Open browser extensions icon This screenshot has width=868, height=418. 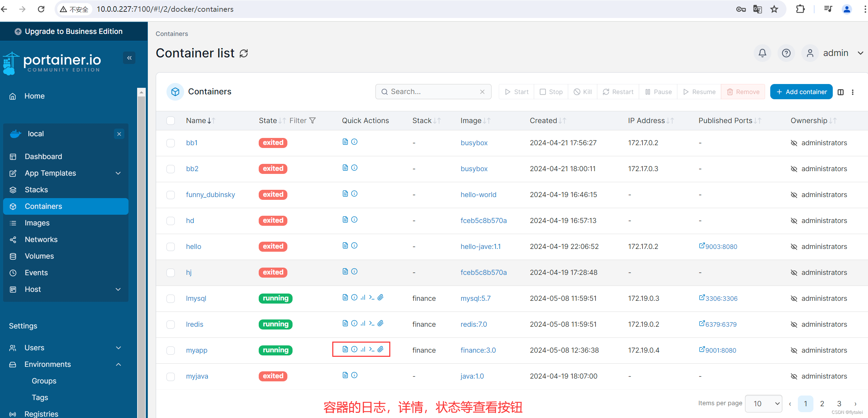(x=800, y=9)
